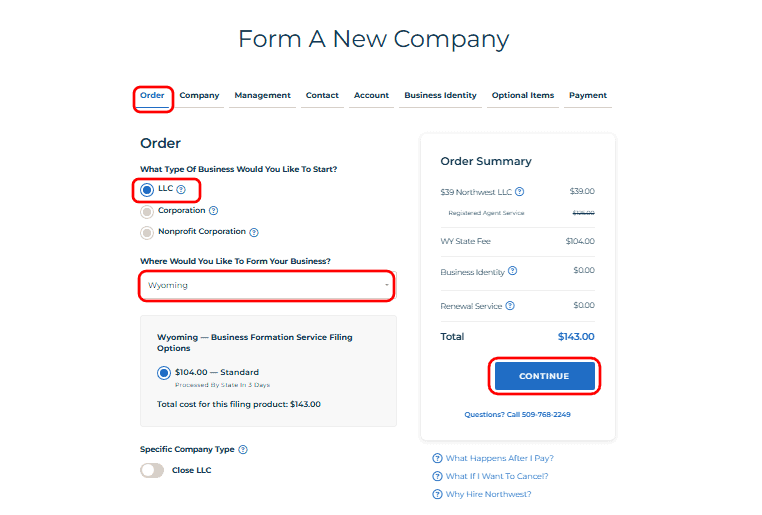
Task: Click help icon beside Corporation option
Action: point(213,211)
